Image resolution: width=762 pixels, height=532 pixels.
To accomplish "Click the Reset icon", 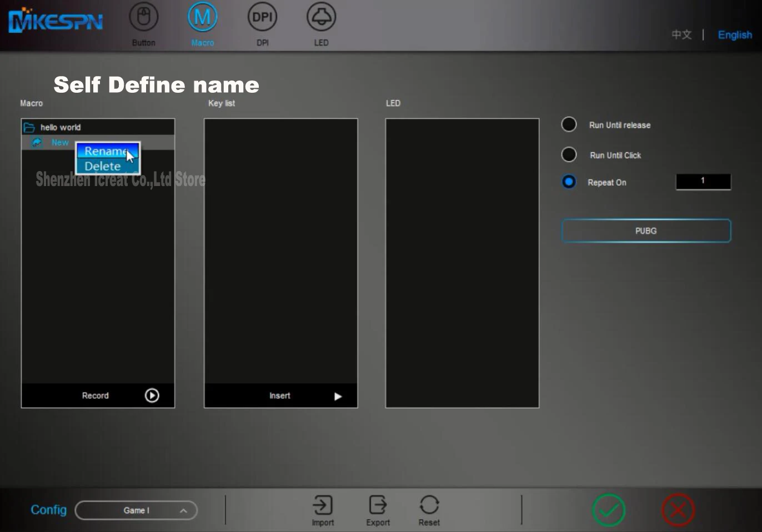I will pyautogui.click(x=429, y=505).
